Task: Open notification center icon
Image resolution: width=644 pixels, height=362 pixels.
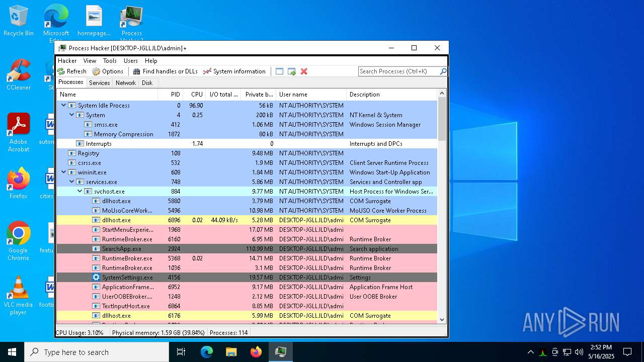Action: [x=627, y=352]
